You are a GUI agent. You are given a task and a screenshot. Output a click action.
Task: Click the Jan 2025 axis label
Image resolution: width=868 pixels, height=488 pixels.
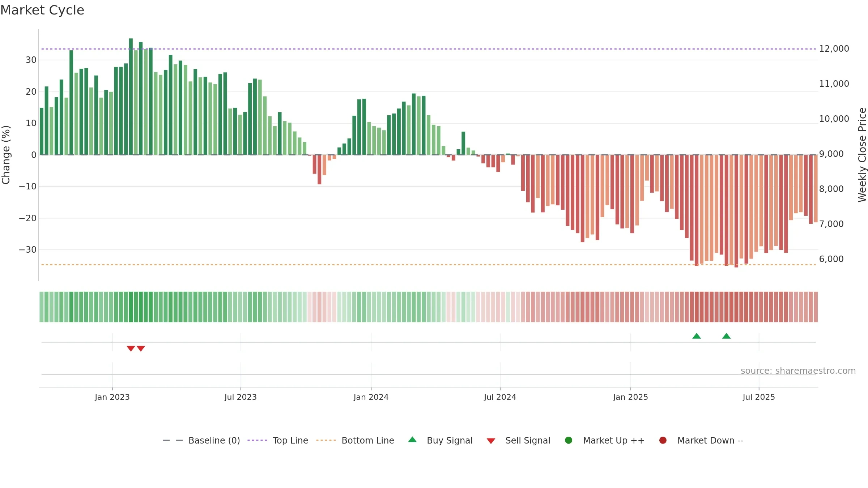point(630,397)
